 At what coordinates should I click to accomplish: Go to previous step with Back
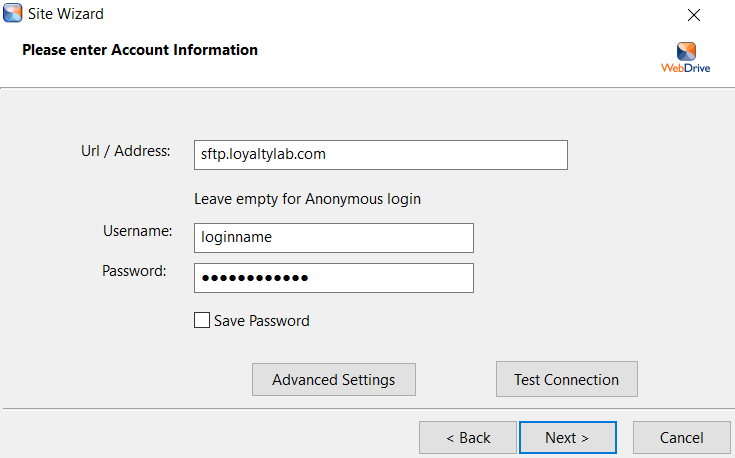468,438
